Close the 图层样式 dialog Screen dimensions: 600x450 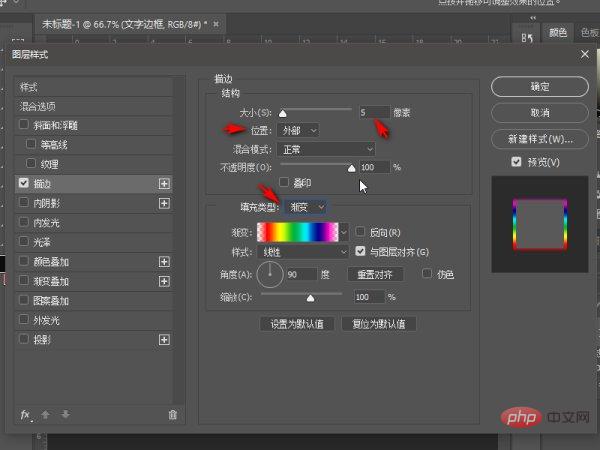[585, 54]
